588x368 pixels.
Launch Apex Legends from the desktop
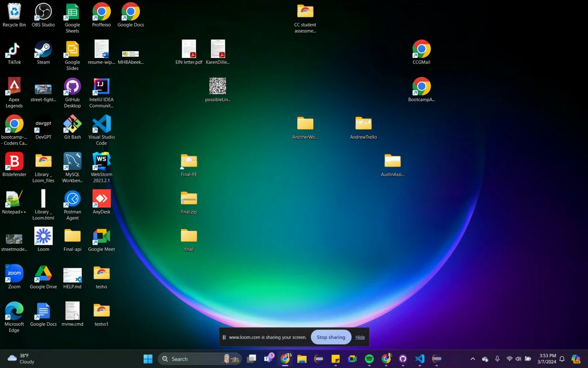pos(14,93)
